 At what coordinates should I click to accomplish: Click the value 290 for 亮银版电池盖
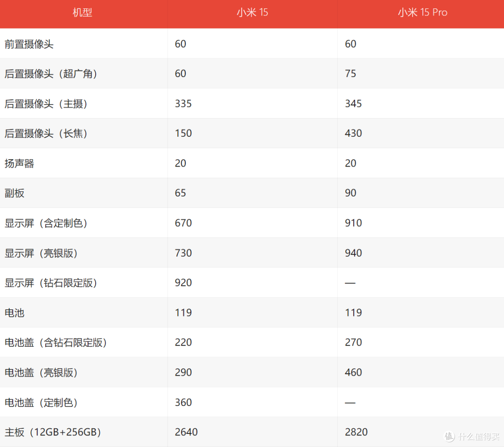183,372
